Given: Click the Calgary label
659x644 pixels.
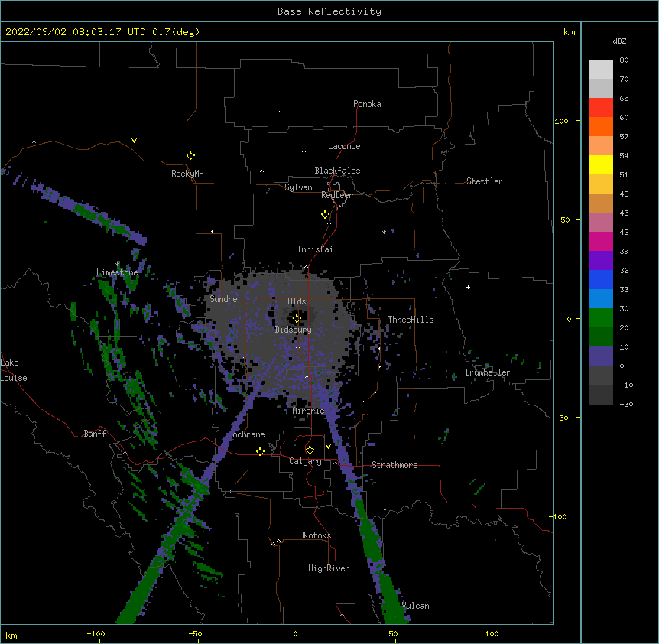Looking at the screenshot, I should pyautogui.click(x=305, y=461).
